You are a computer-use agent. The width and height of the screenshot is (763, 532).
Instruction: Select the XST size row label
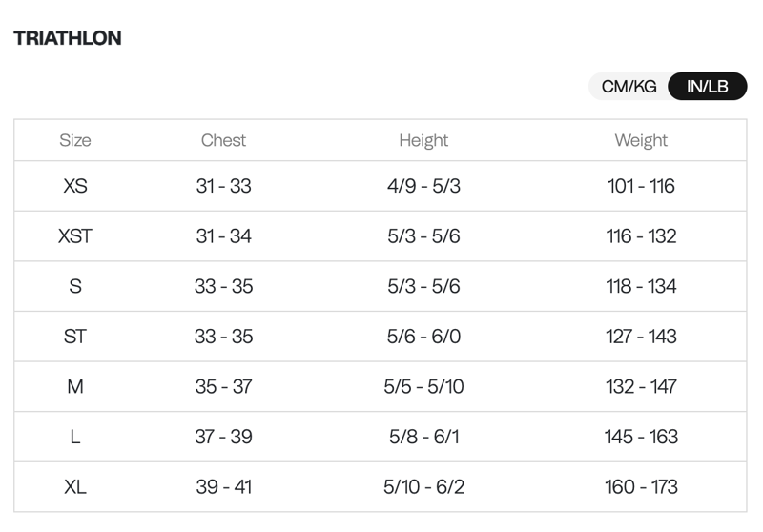tap(75, 235)
